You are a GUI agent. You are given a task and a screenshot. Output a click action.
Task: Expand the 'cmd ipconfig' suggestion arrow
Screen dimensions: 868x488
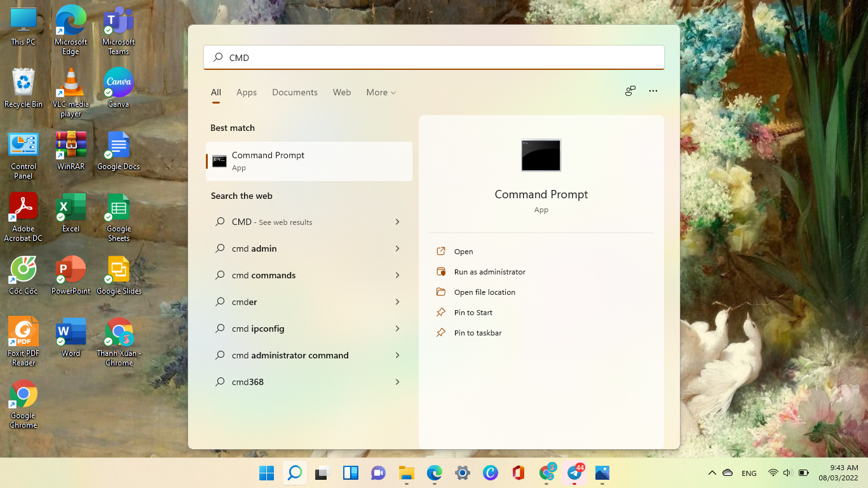click(x=397, y=329)
